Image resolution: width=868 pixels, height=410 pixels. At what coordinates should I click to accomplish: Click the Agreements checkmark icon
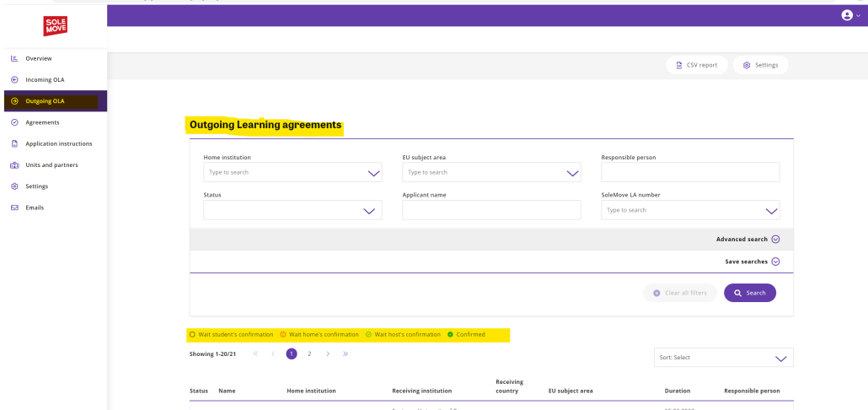coord(15,122)
